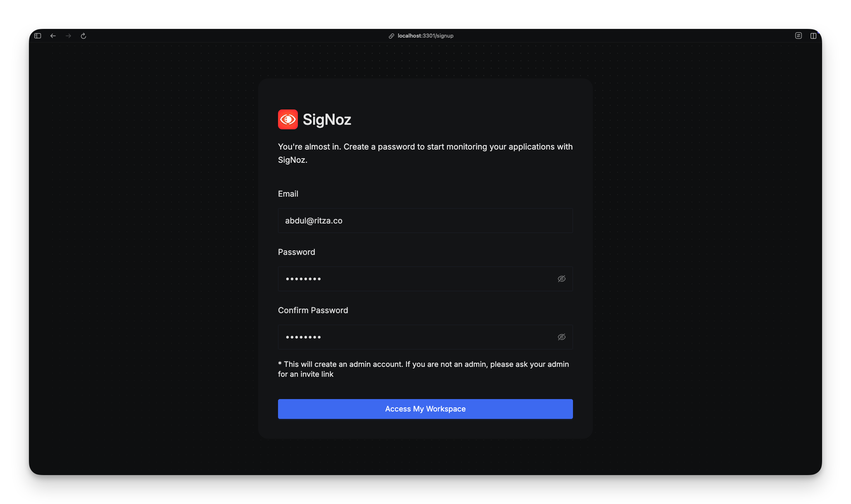Show the Confirm Password field contents
The image size is (851, 504).
(x=561, y=337)
